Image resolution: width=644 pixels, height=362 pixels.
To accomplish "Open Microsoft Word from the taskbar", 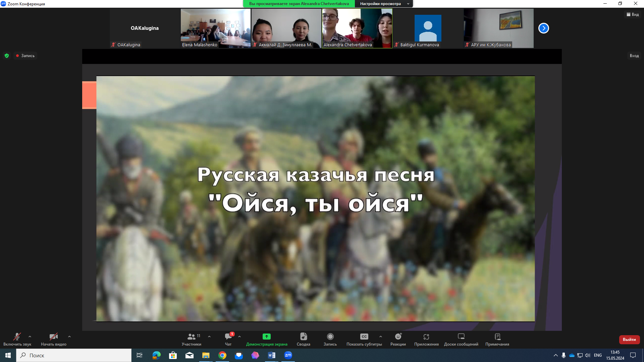I will click(272, 355).
